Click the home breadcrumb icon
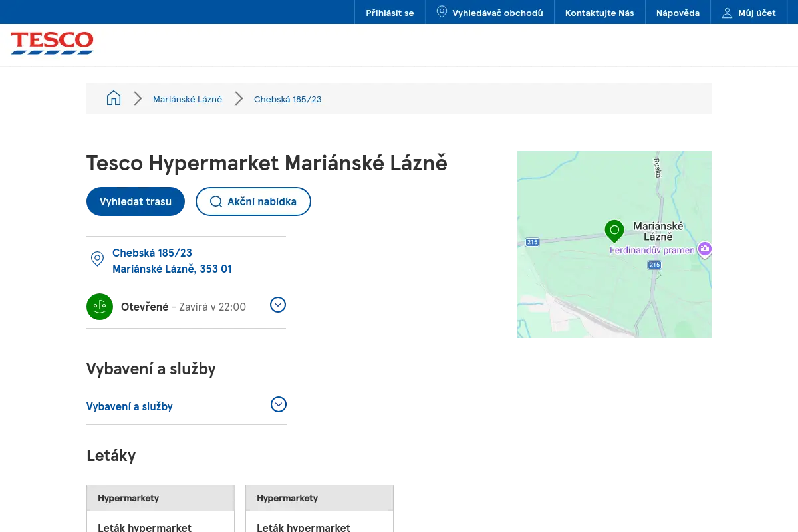Viewport: 798px width, 532px height. coord(114,98)
